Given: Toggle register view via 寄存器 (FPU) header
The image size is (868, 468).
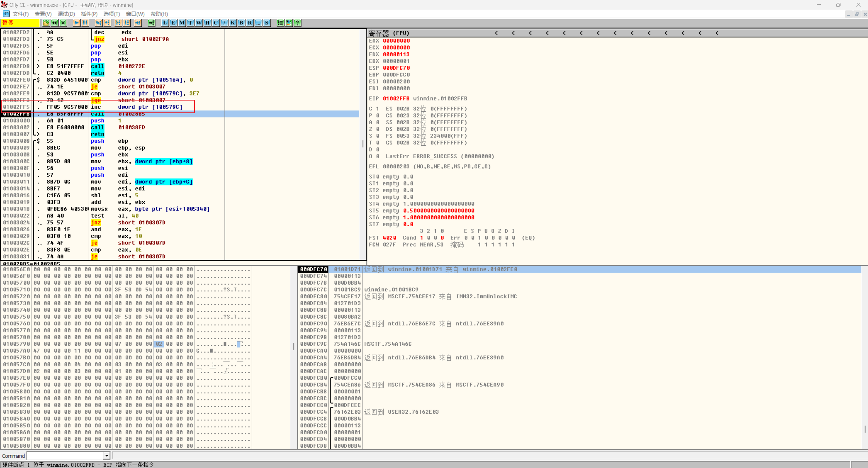Looking at the screenshot, I should click(389, 33).
